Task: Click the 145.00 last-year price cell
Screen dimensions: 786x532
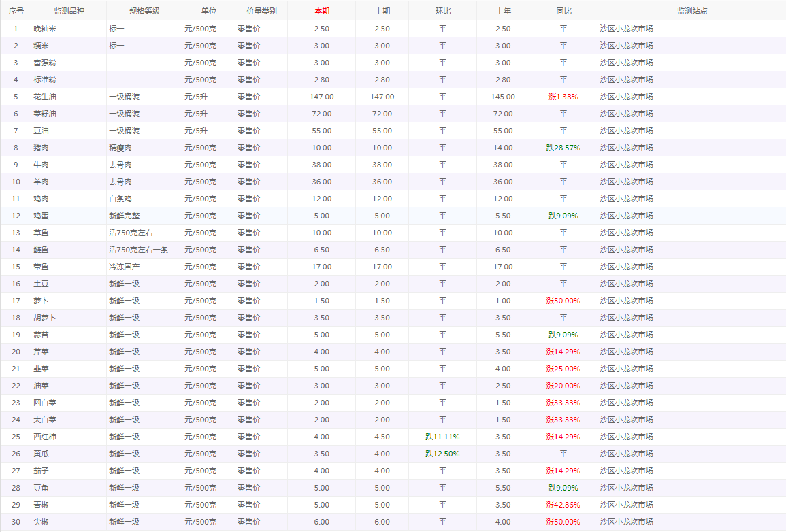Action: tap(503, 97)
